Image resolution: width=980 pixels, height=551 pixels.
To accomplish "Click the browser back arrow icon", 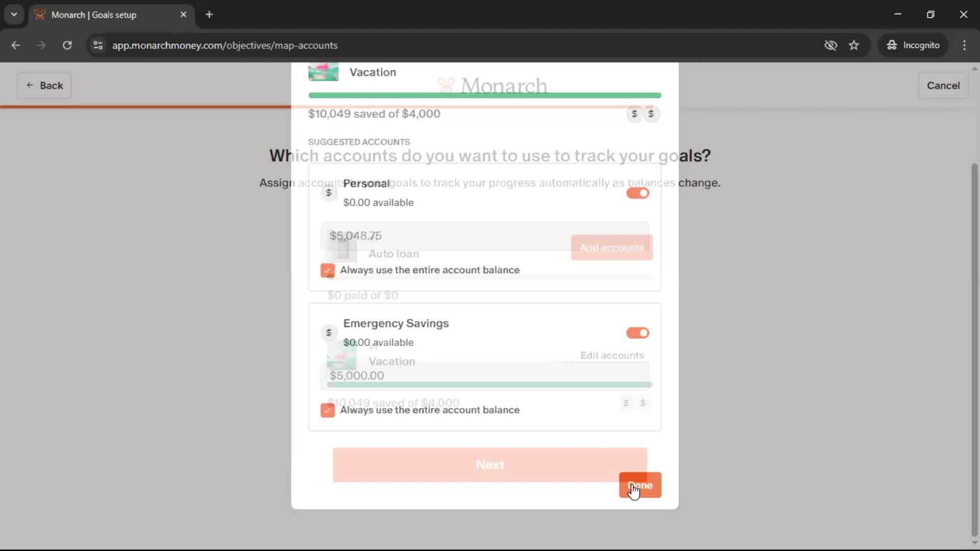I will pyautogui.click(x=15, y=45).
